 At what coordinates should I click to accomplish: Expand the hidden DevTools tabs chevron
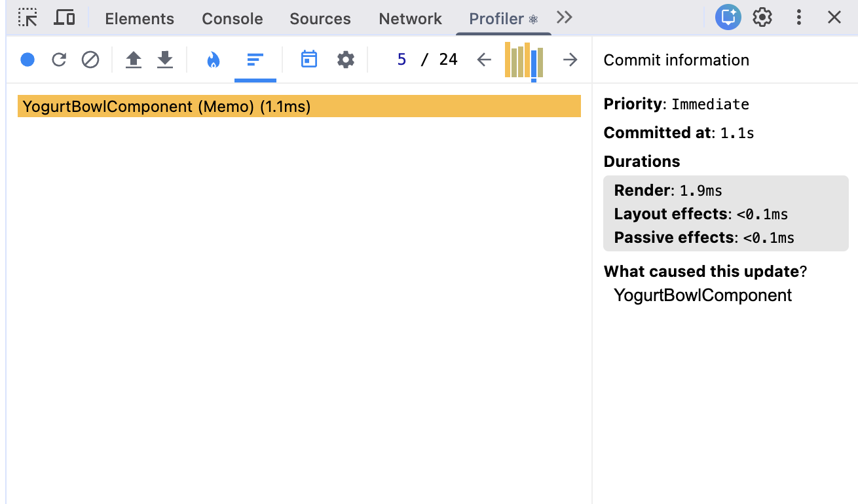pyautogui.click(x=564, y=18)
